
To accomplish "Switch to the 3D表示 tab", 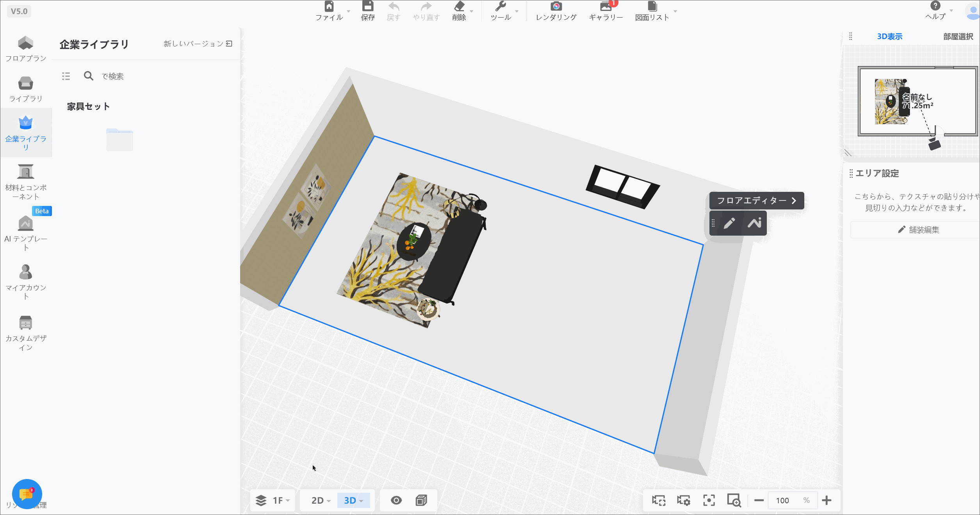I will 889,36.
